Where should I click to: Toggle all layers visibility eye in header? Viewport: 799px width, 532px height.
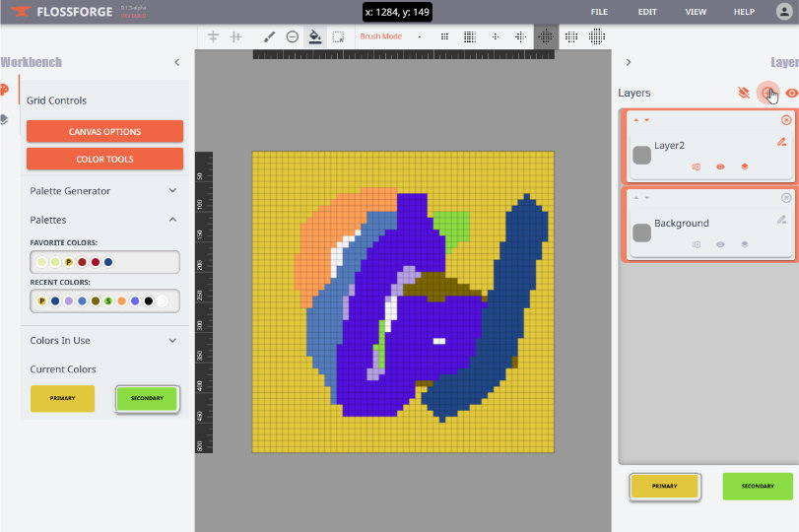(x=790, y=93)
